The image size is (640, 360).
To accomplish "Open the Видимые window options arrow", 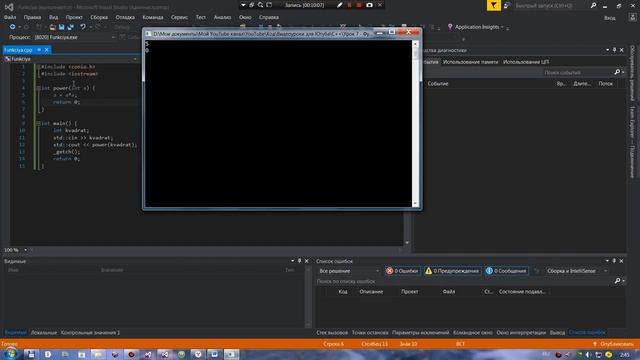I will click(x=293, y=261).
